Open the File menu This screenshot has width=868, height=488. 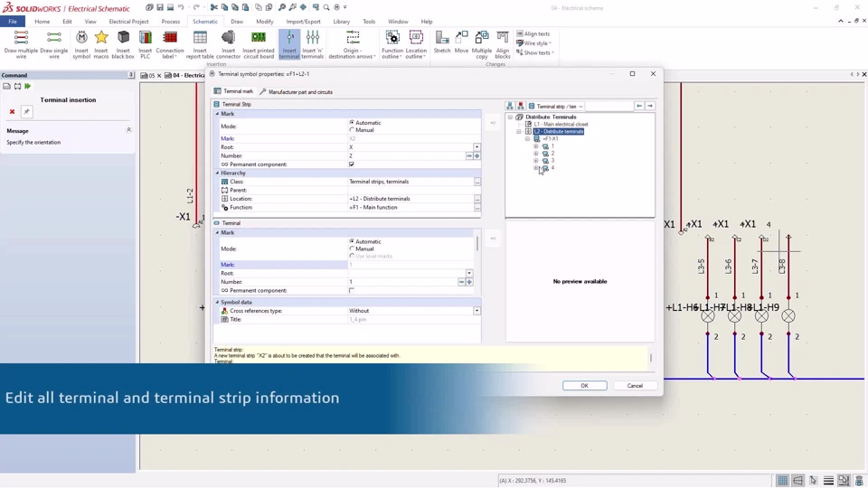(12, 22)
